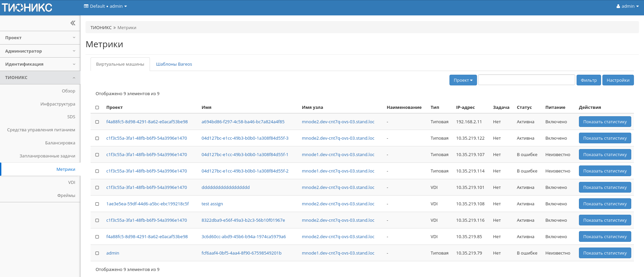Click the ТИОНИКС logo
This screenshot has width=644, height=277.
[27, 7]
